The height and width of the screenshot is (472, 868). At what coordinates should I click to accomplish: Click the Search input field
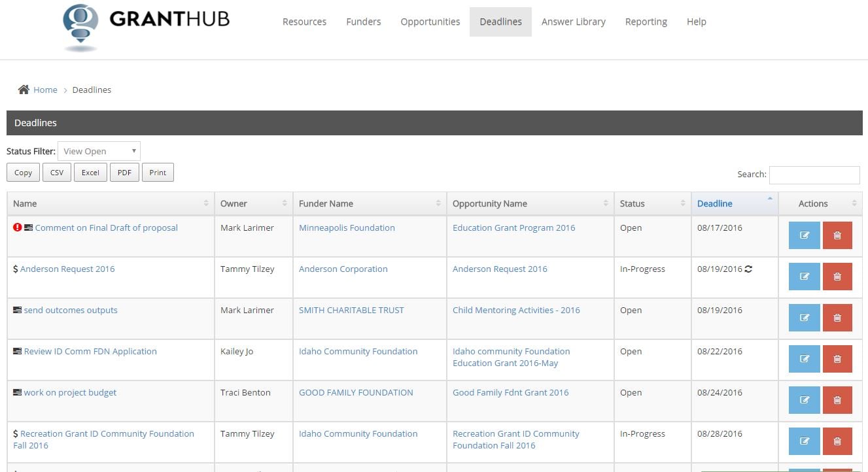pyautogui.click(x=814, y=175)
